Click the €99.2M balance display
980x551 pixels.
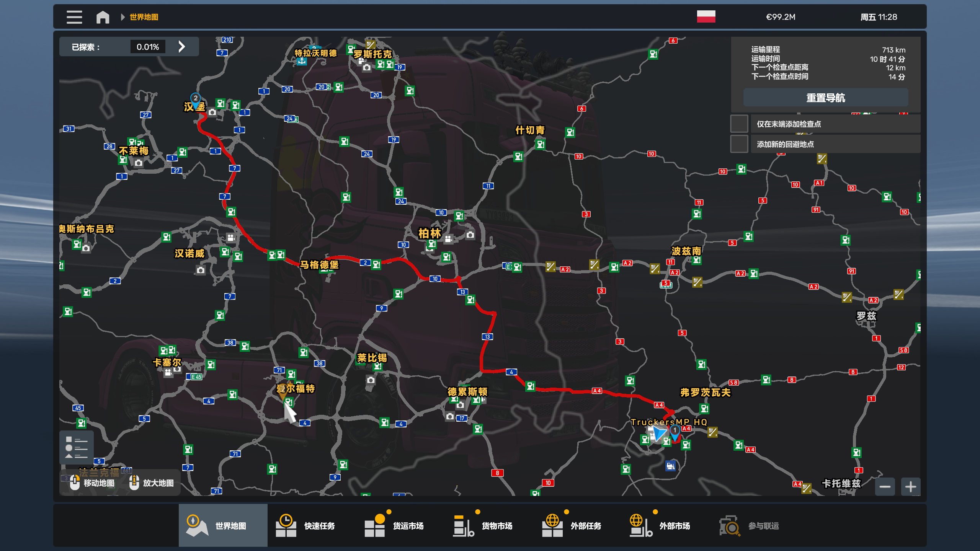point(781,17)
